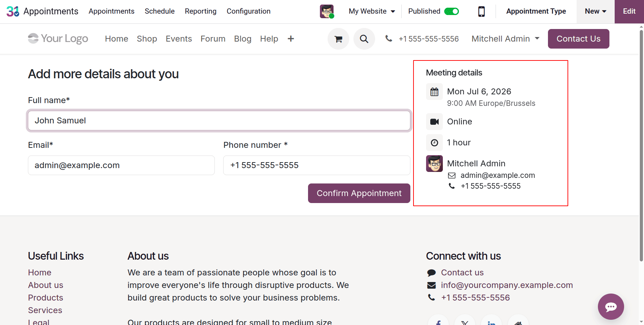Click the page vertical scrollbar

[x=641, y=146]
